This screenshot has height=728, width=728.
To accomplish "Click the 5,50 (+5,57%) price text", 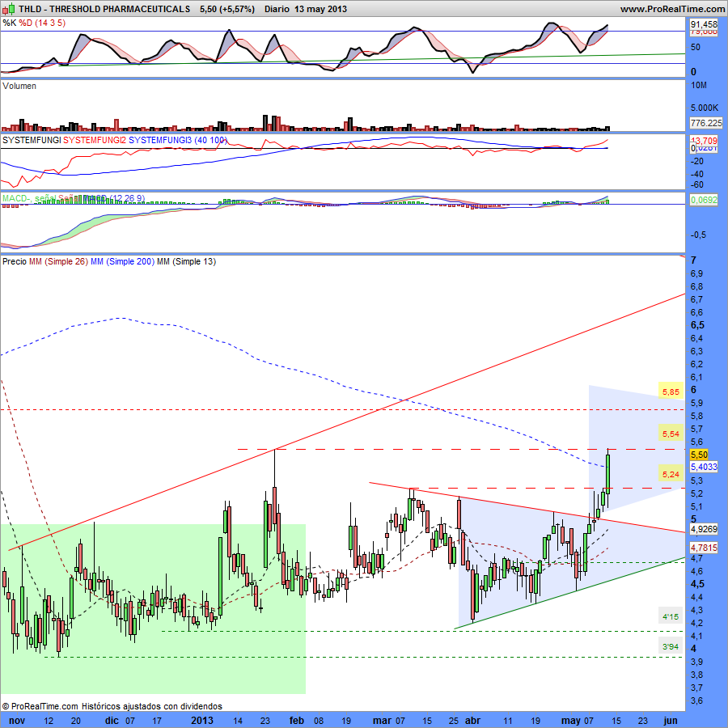I will click(227, 9).
